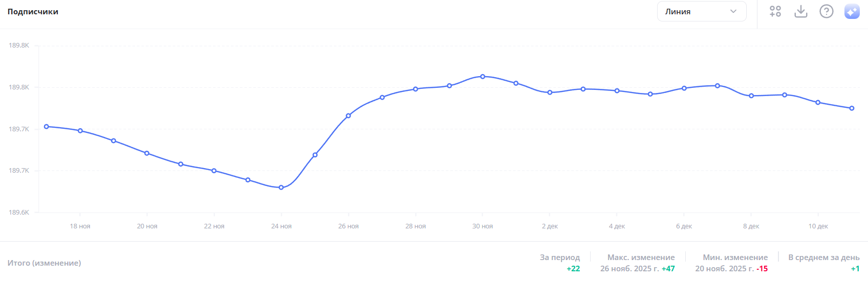Click the min change value "-15"
Viewport: 868px width, 281px height.
point(762,269)
